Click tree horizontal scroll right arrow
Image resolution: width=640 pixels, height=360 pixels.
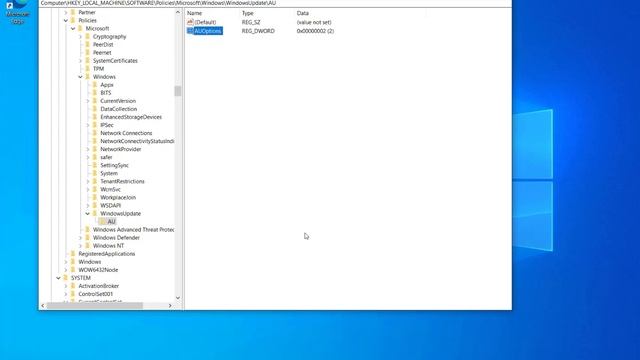coord(170,306)
